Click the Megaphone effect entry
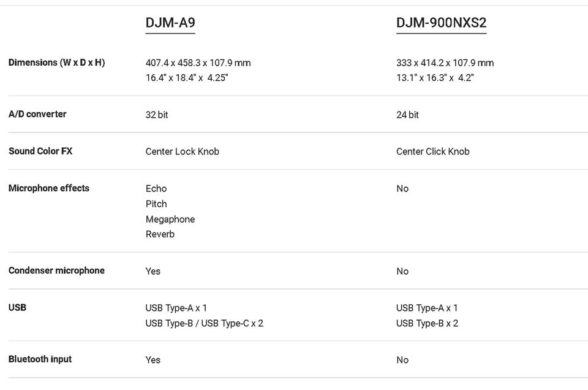 click(x=170, y=219)
